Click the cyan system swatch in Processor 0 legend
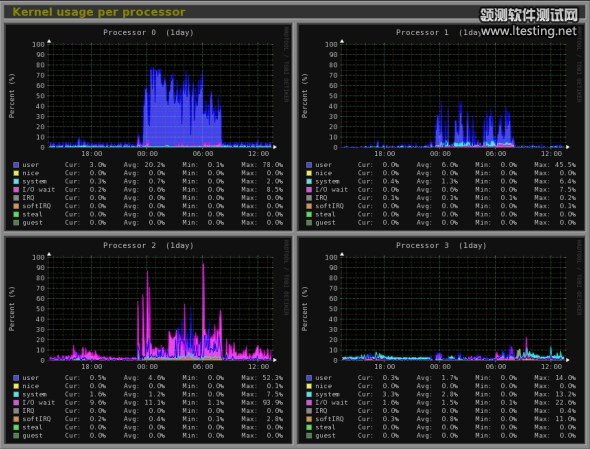590x449 pixels. point(16,181)
